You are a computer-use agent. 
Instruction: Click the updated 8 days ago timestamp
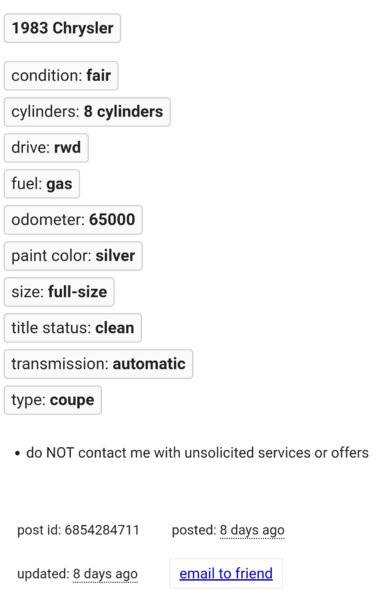105,574
